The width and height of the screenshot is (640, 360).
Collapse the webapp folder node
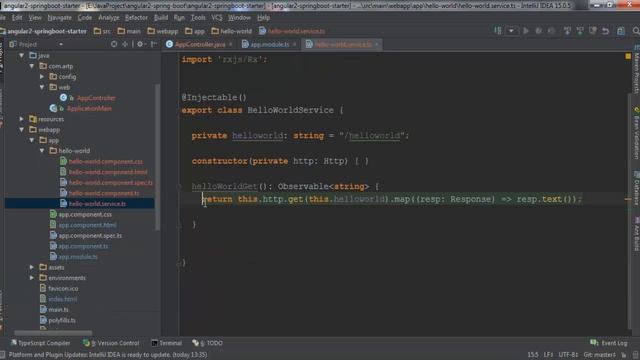pos(22,129)
